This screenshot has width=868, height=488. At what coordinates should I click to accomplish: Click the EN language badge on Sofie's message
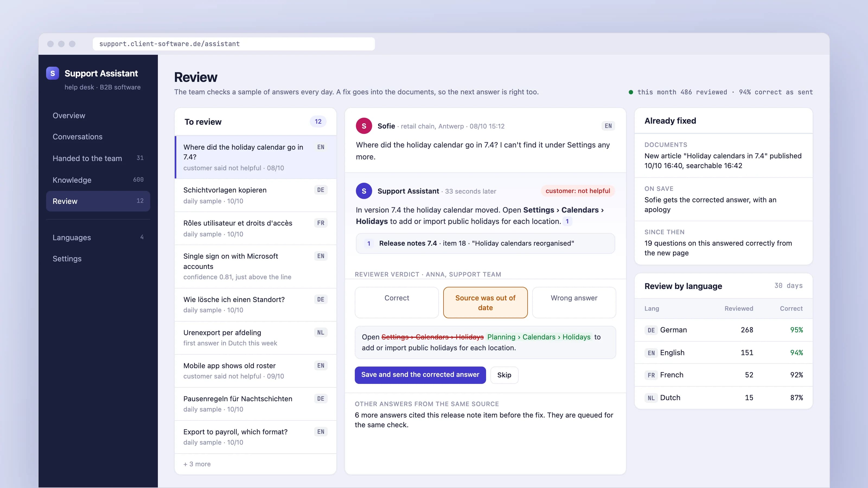(x=608, y=126)
